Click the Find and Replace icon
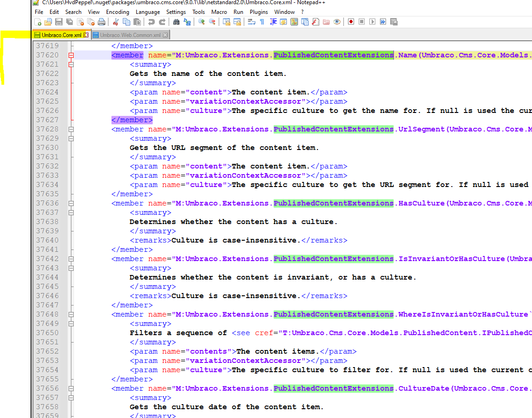 187,22
